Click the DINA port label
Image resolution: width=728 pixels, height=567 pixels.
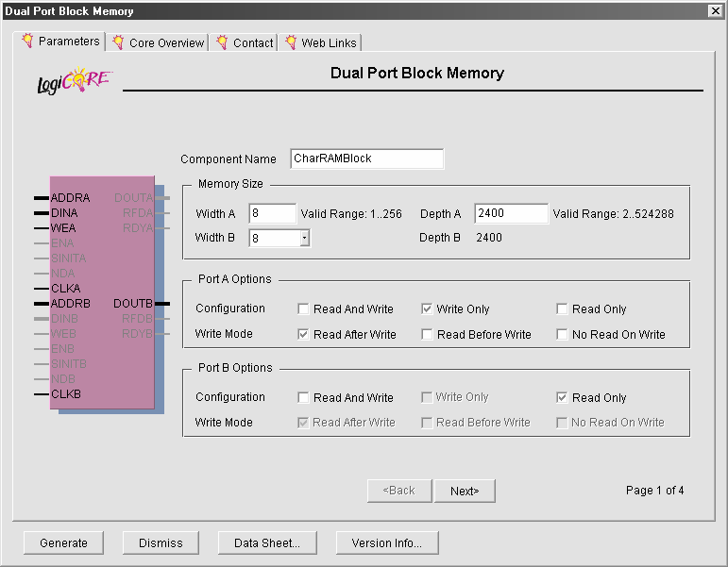pyautogui.click(x=64, y=213)
